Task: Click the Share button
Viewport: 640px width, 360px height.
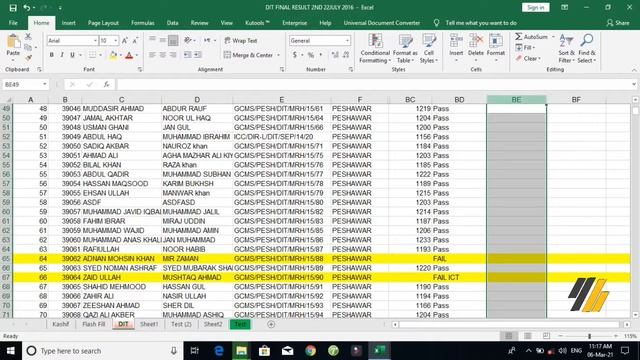Action: [618, 23]
